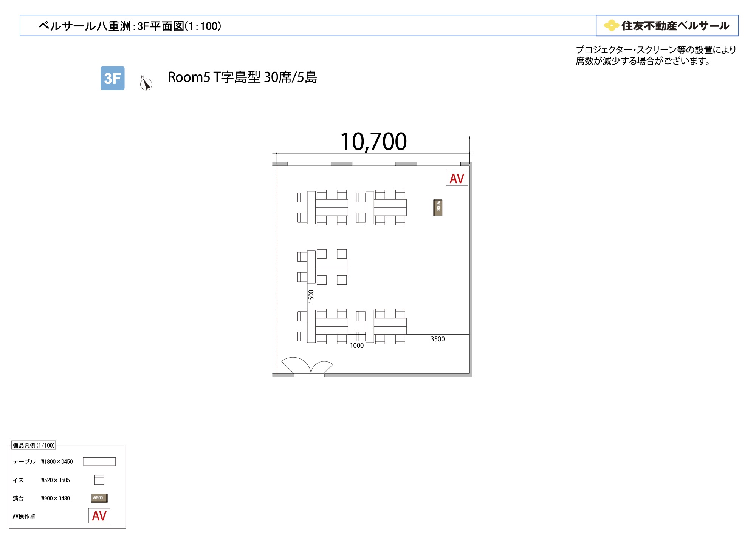The height and width of the screenshot is (534, 756).
Task: Click the 3500 dimension label
Action: [x=438, y=339]
